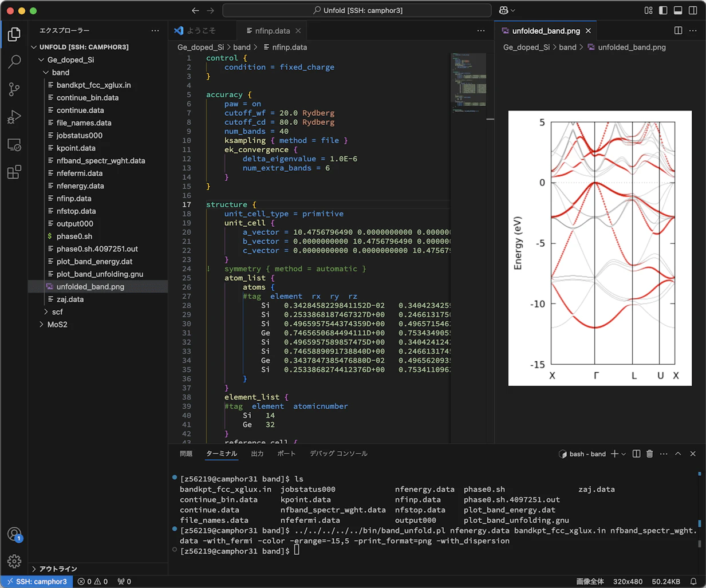Screen dimensions: 706x588
Task: Open the Source Control view
Action: click(14, 89)
